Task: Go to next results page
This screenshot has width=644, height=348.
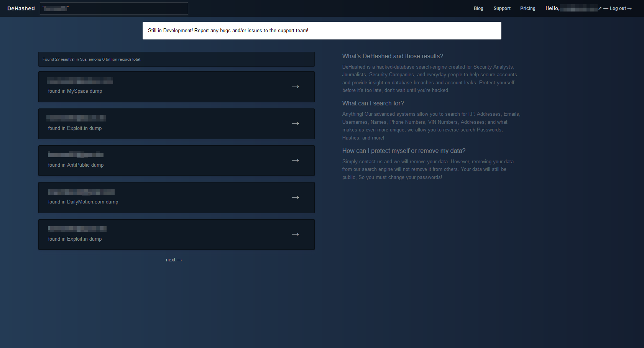Action: 174,260
